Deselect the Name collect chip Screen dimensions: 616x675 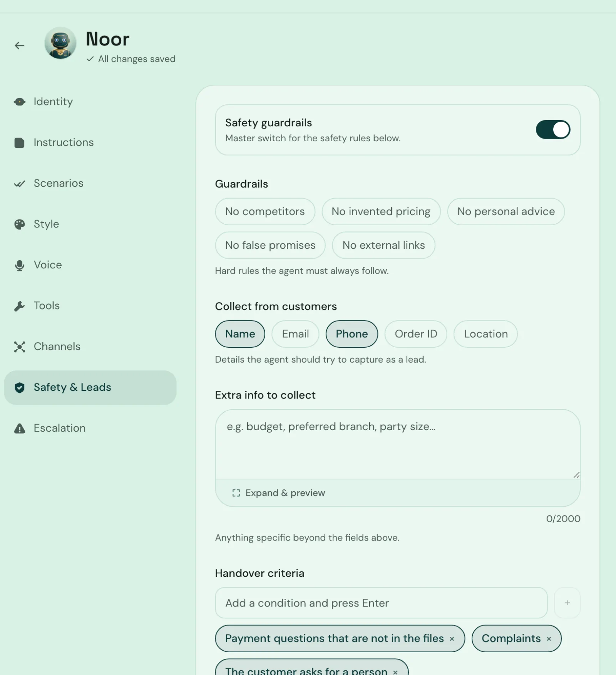pyautogui.click(x=240, y=334)
